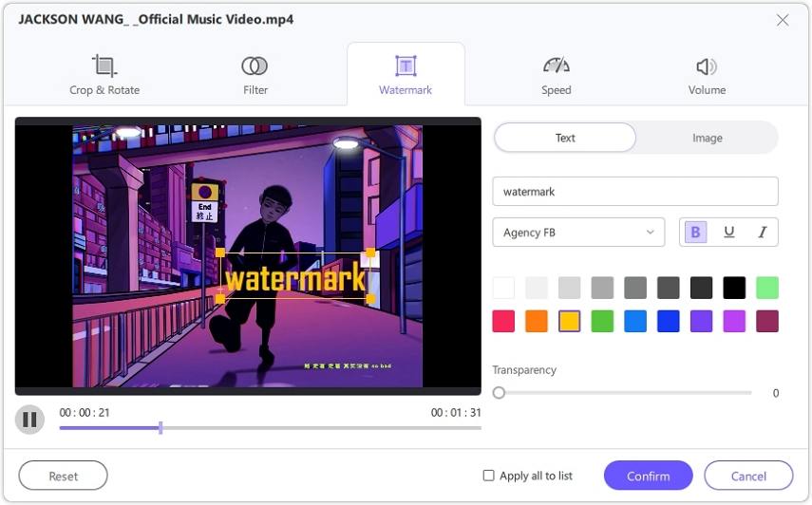Click the watermark text input field
This screenshot has height=505, width=812.
[x=635, y=192]
